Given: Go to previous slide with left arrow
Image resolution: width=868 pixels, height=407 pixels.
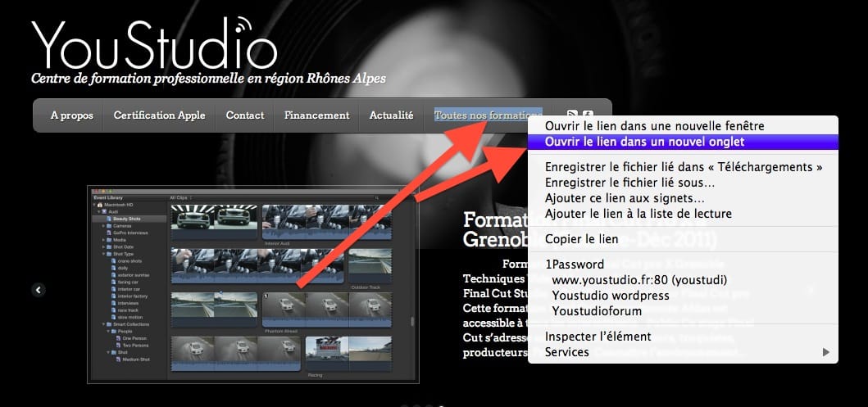Looking at the screenshot, I should click(39, 289).
